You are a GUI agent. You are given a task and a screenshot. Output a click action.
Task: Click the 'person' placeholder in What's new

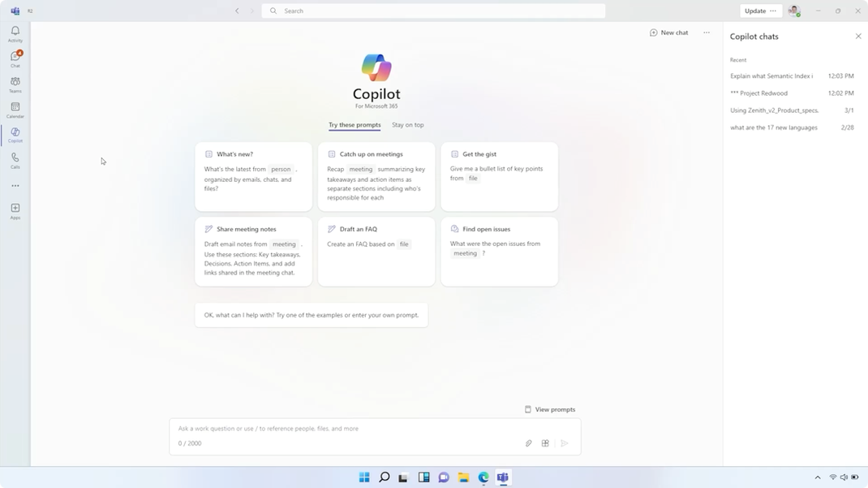click(281, 169)
